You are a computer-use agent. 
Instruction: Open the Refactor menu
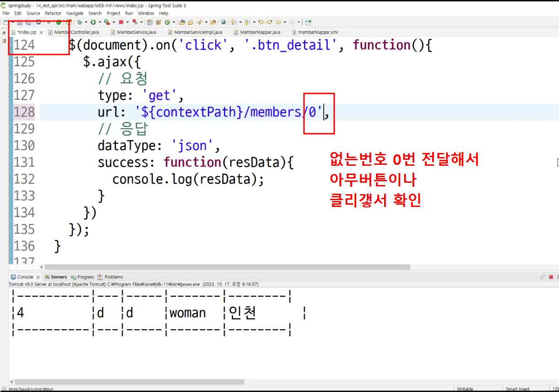53,13
